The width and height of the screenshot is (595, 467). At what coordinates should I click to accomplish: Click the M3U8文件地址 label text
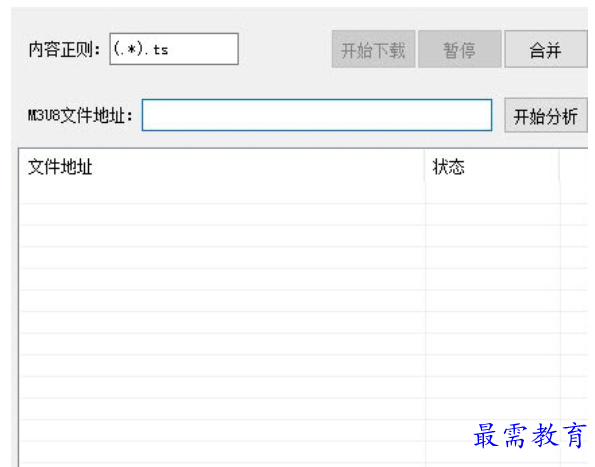pos(80,115)
